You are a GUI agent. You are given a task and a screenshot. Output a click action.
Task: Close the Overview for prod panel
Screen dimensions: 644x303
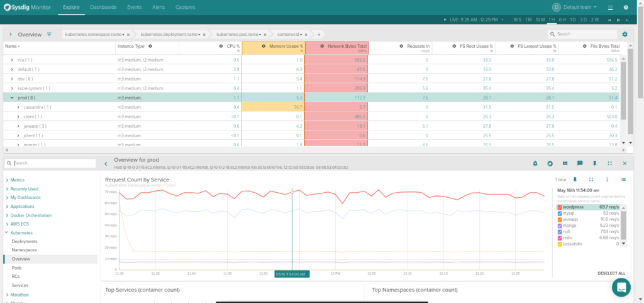point(625,164)
